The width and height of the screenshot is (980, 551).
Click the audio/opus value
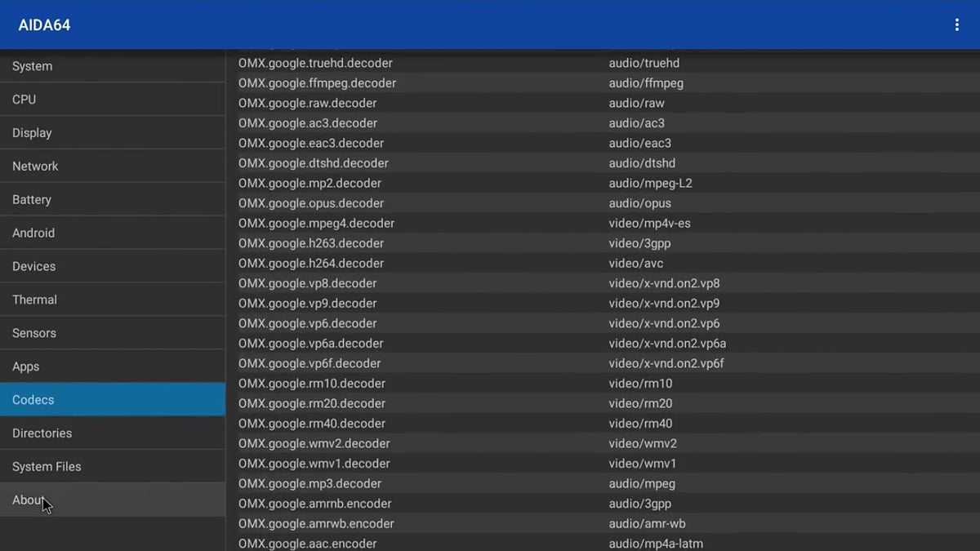(639, 203)
